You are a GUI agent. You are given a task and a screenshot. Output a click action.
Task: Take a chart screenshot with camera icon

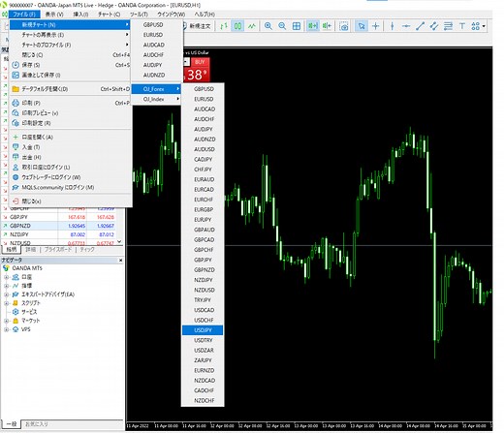coord(344,26)
